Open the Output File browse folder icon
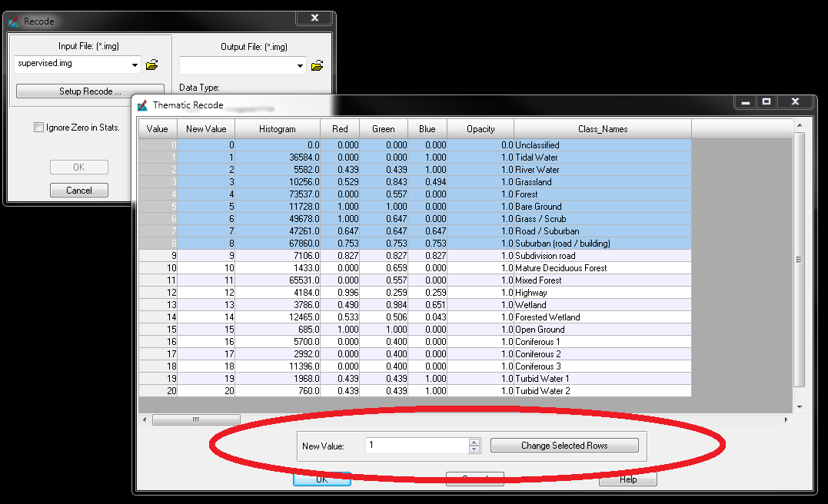Screen dimensions: 828x504 click(318, 66)
